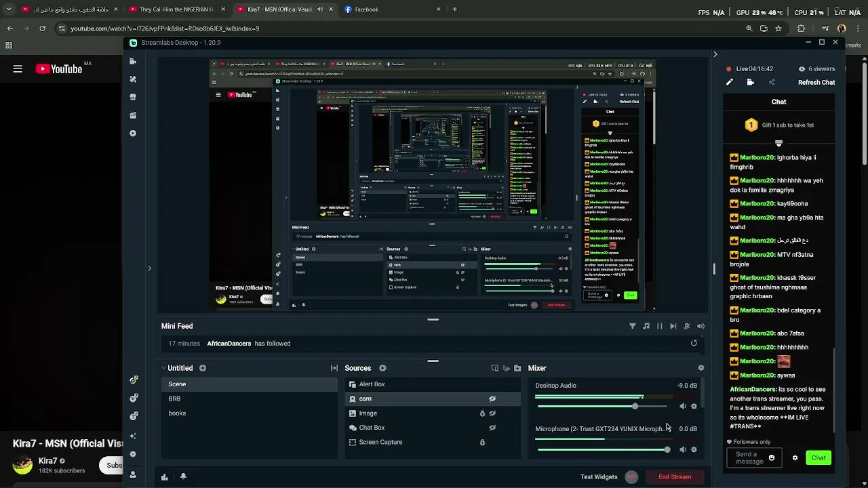The height and width of the screenshot is (488, 868).
Task: Edit stream info with pencil icon
Action: click(x=730, y=82)
